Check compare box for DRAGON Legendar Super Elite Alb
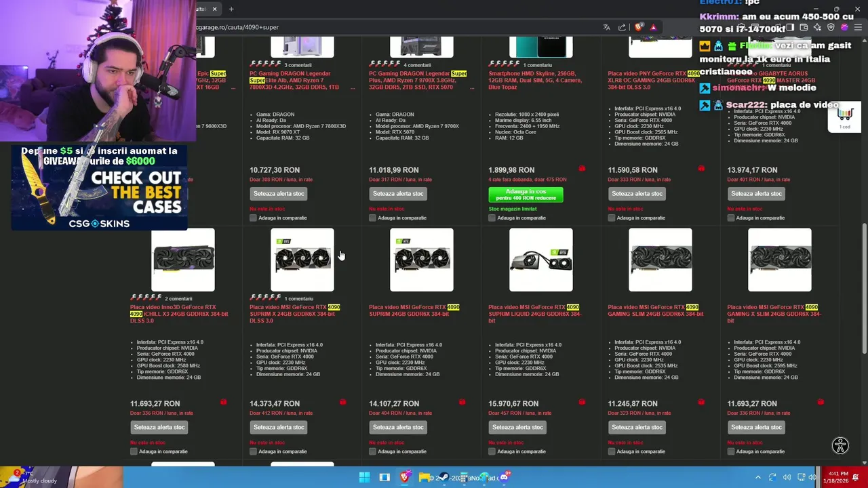 coord(253,218)
